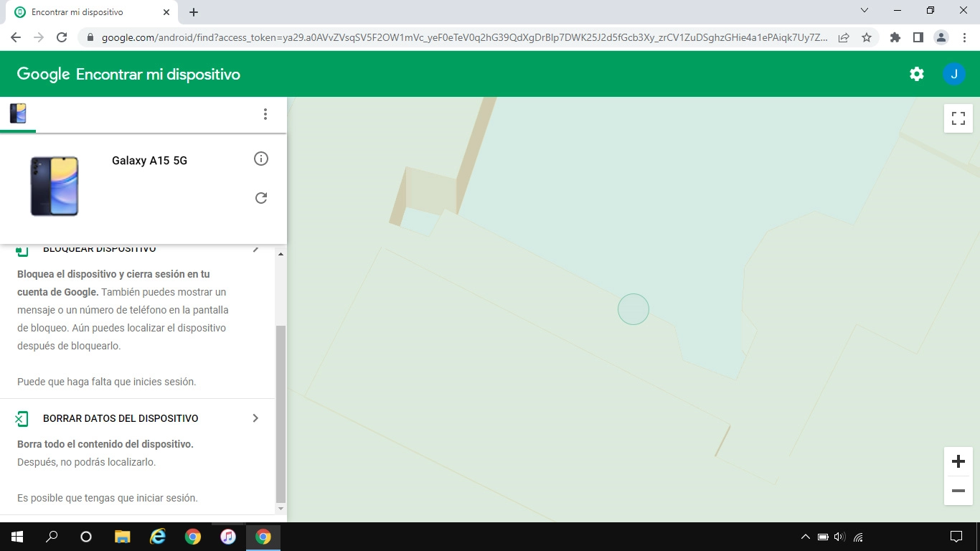
Task: Bookmark the page with the star icon
Action: [x=867, y=37]
